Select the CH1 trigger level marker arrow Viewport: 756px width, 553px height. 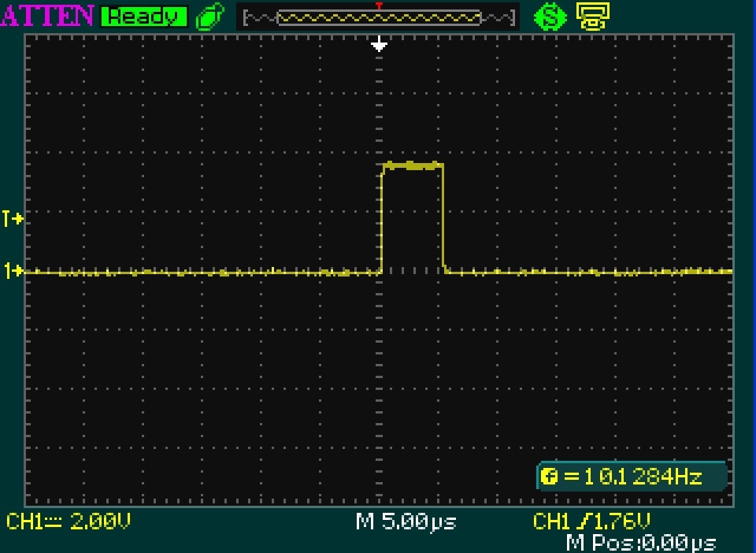[x=14, y=219]
